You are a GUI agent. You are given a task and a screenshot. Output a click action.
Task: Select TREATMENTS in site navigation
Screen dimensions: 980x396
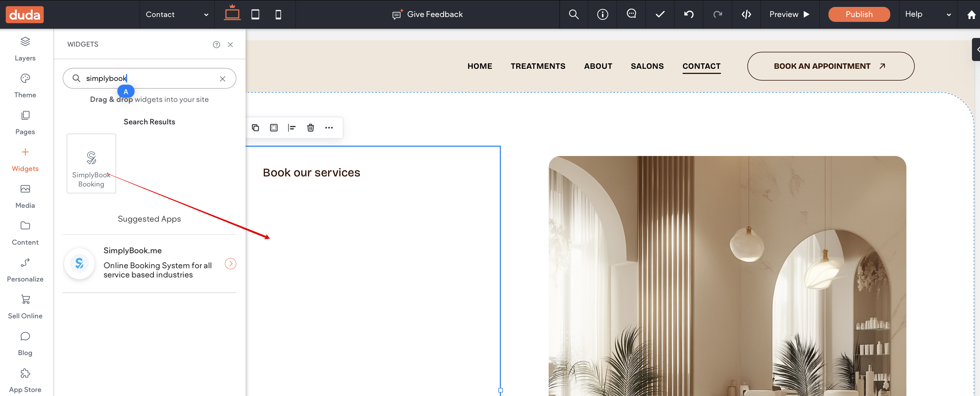(537, 66)
